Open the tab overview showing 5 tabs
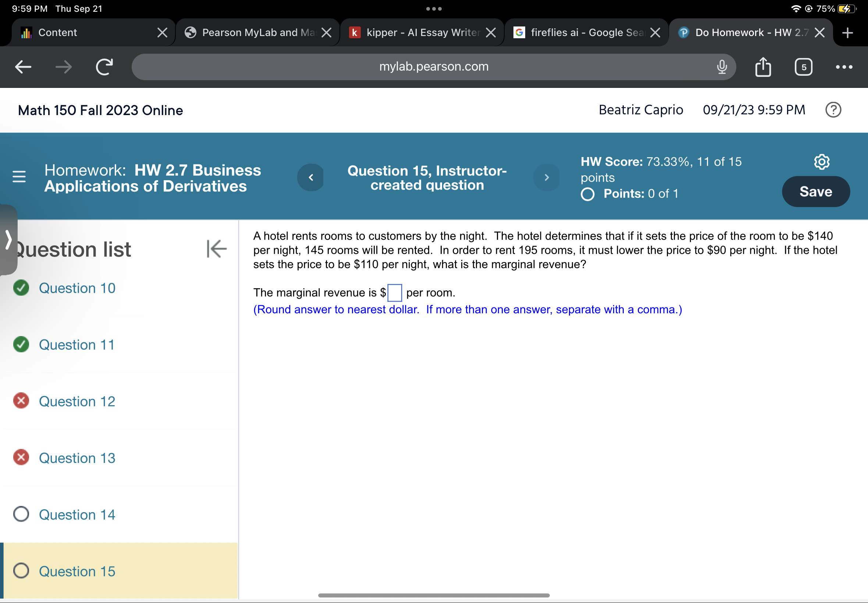 803,67
